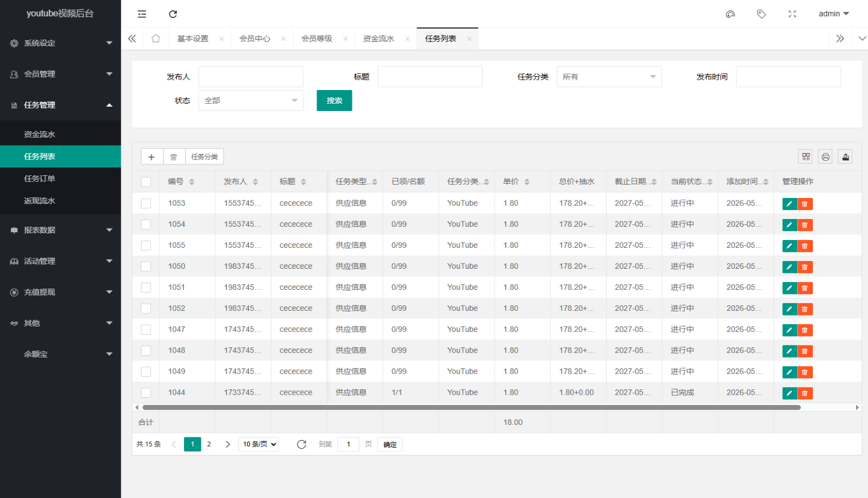Open 任务订单 in the sidebar

coord(61,179)
